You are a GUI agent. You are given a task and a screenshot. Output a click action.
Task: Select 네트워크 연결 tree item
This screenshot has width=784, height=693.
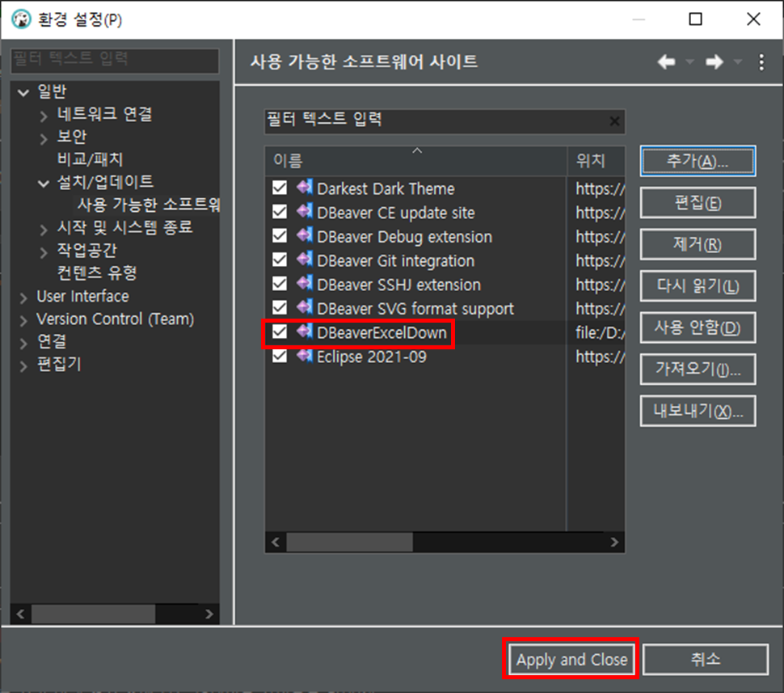point(104,114)
